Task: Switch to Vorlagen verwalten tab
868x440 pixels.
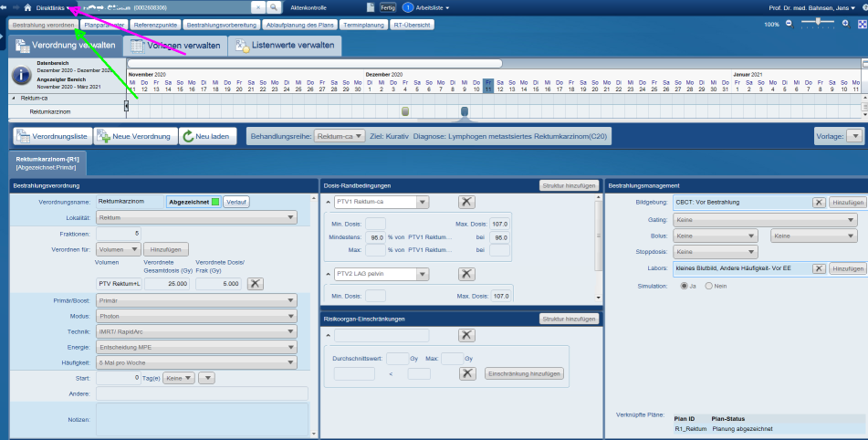Action: (x=173, y=45)
